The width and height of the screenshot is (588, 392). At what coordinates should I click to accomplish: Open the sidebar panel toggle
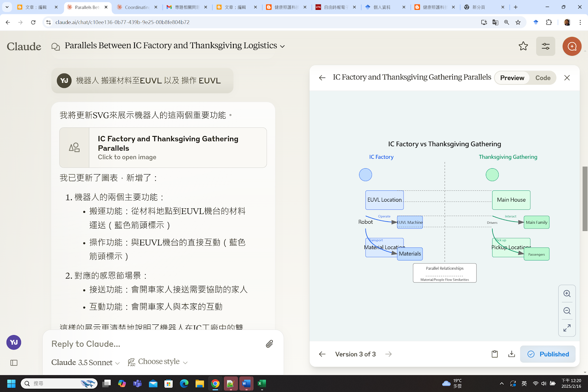14,363
